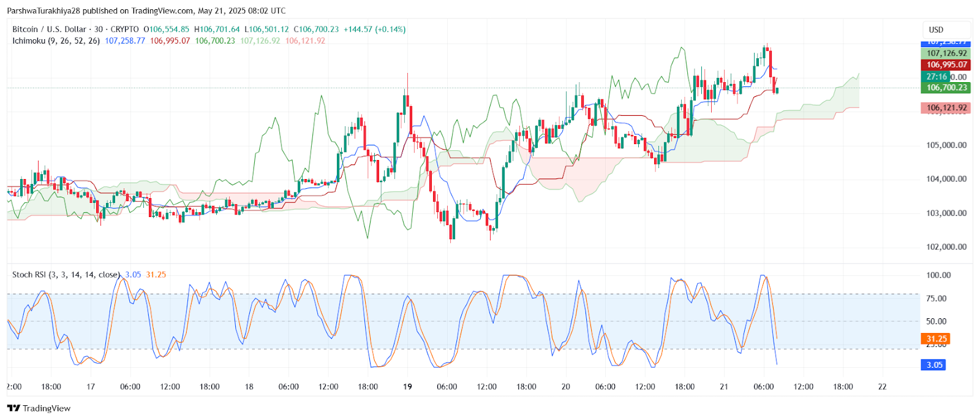Screen dimensions: 980x420
Task: Click the blue 3.05 Stoch RSI value tag
Action: tap(934, 365)
